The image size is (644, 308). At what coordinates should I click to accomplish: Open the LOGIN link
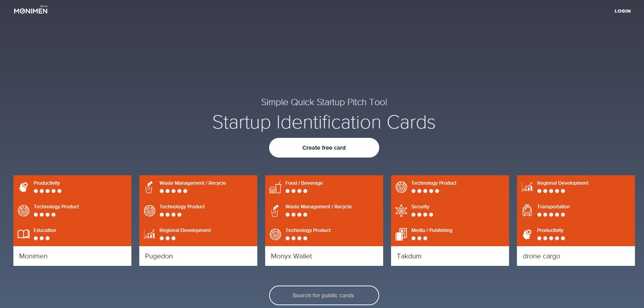click(x=622, y=11)
